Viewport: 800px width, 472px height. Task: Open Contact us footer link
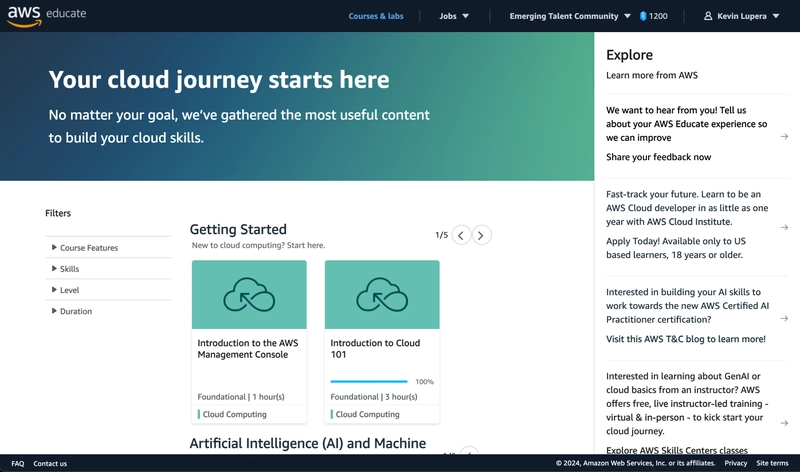50,463
